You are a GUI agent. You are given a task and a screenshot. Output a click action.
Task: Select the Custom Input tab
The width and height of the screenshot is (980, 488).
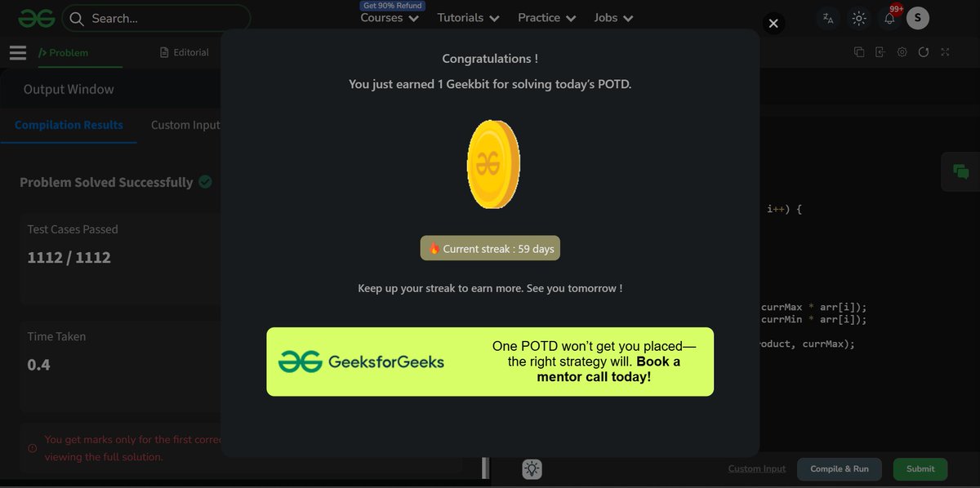(185, 125)
